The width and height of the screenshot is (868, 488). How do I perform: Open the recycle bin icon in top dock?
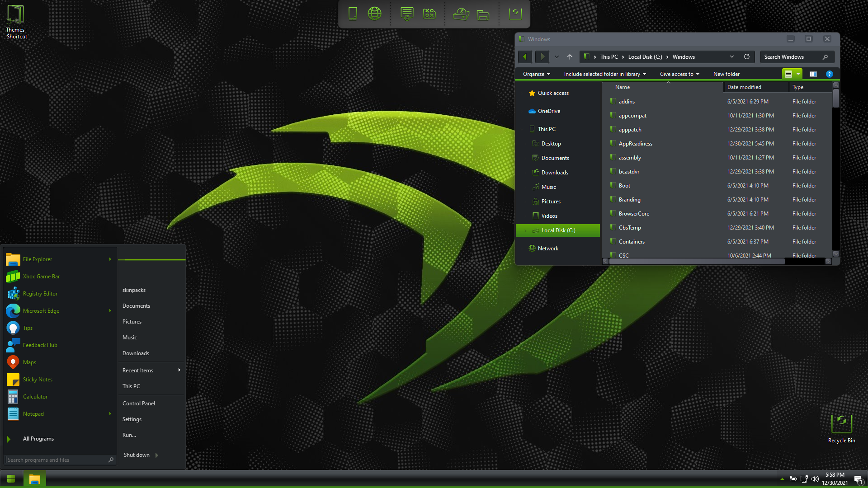tap(515, 14)
